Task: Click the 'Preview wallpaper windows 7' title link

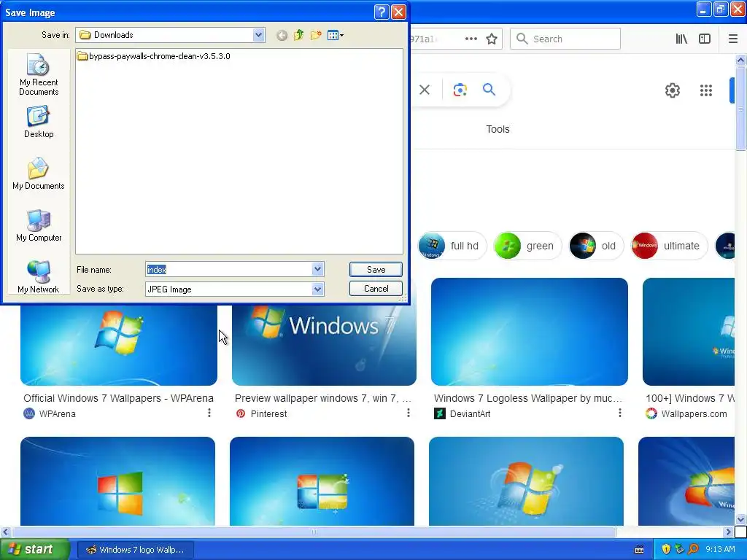Action: pos(323,398)
